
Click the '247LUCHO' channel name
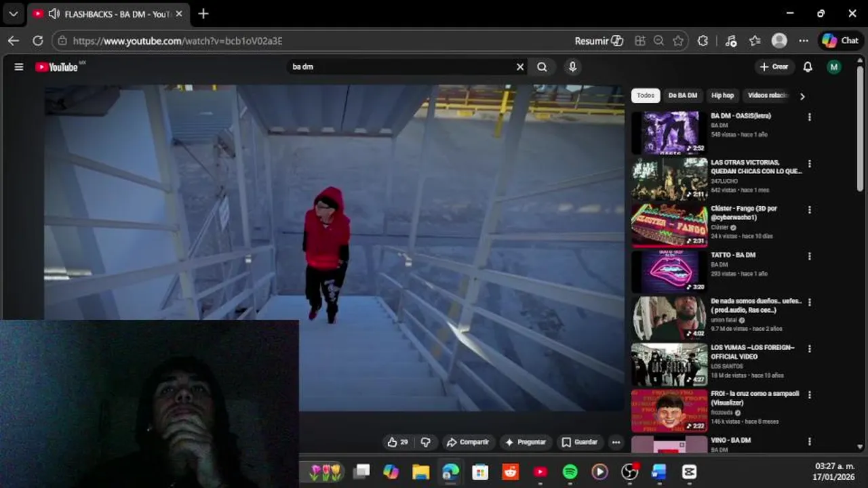(x=723, y=181)
